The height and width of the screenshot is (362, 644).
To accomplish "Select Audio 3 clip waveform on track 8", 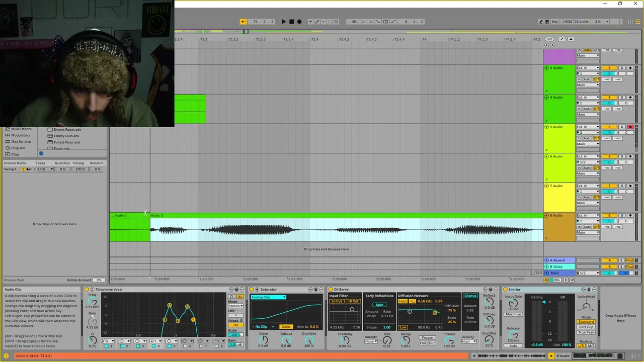I will click(346, 230).
